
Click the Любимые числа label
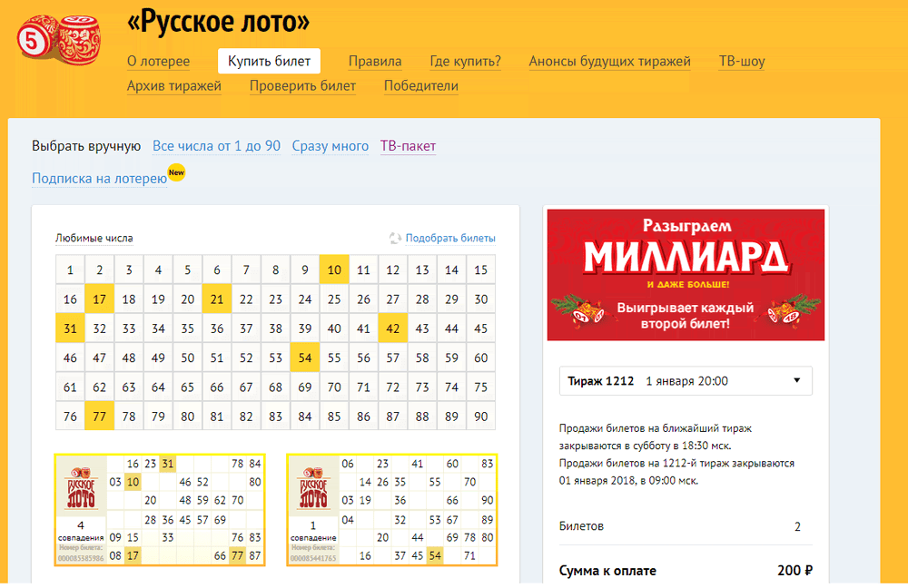point(94,238)
